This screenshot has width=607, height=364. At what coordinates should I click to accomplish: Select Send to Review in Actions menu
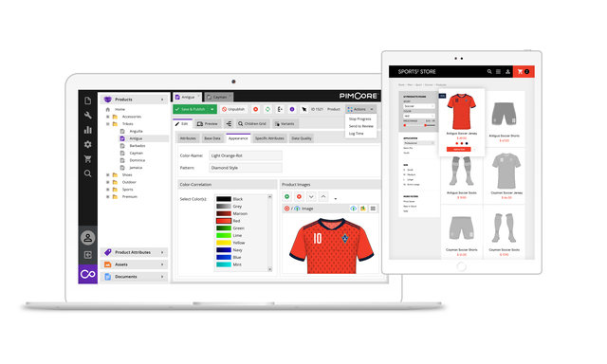tap(360, 126)
